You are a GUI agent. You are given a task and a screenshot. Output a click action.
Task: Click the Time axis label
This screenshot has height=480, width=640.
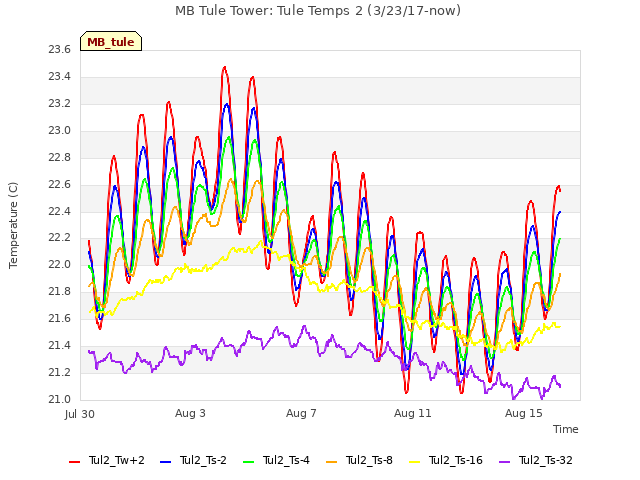(566, 429)
